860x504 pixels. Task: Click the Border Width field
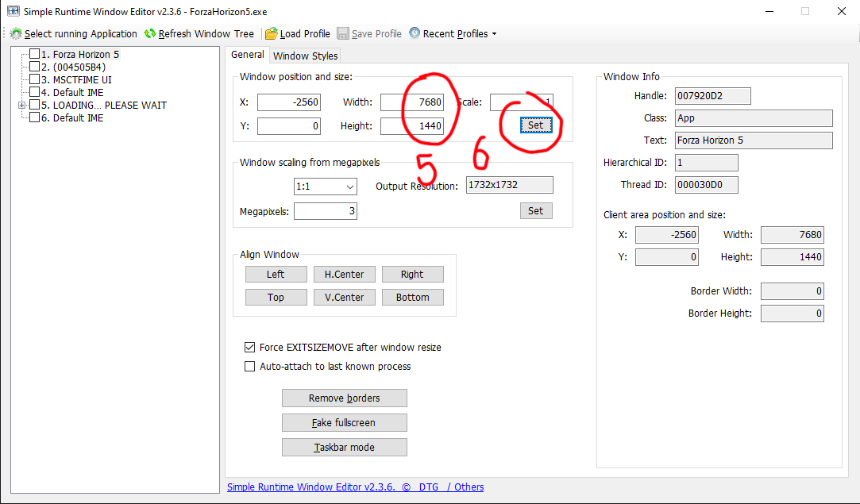pos(792,291)
